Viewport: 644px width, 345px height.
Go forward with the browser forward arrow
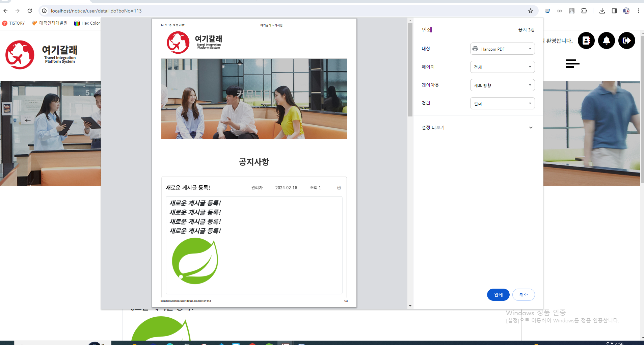coord(18,11)
